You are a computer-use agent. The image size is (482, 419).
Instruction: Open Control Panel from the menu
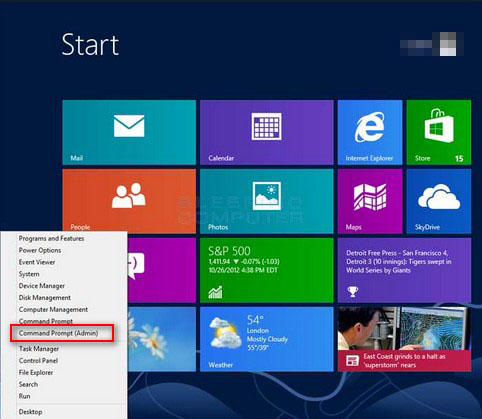coord(38,361)
